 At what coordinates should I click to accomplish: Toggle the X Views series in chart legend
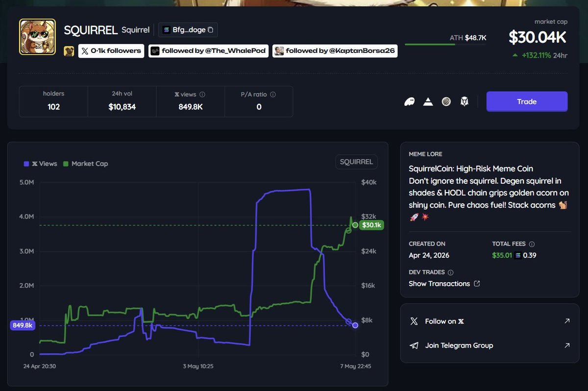coord(40,164)
